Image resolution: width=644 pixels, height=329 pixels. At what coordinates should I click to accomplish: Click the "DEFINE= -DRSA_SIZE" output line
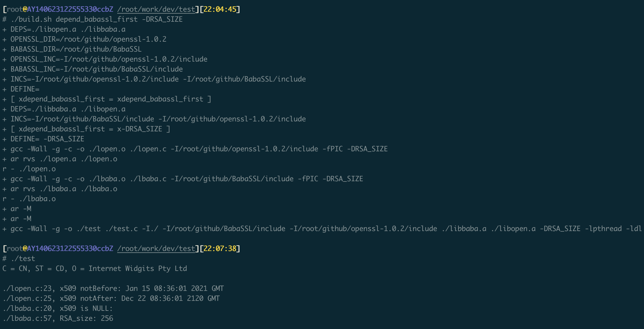tap(47, 139)
